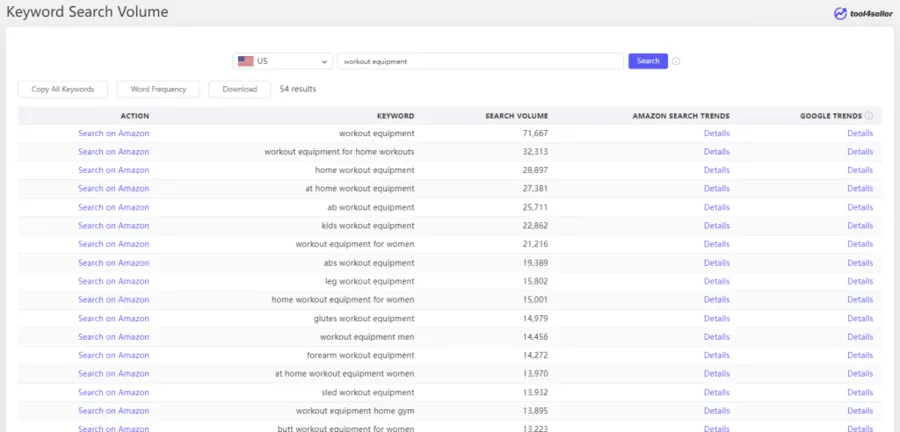Open Google Trends Details for sled workout equipment

(860, 392)
